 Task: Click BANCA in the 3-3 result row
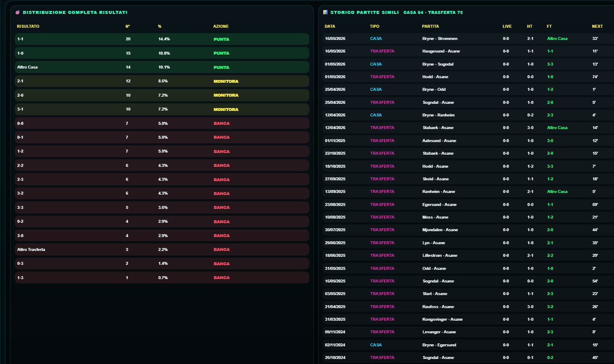221,208
